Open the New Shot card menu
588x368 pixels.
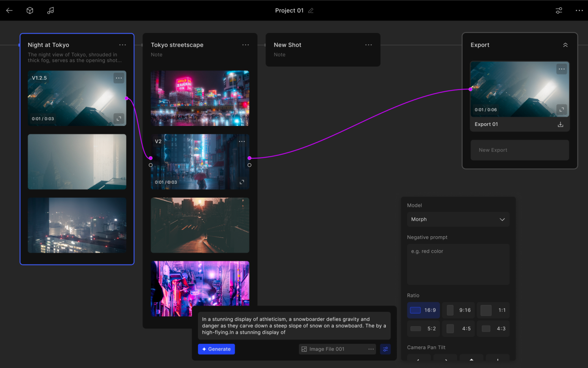[368, 44]
